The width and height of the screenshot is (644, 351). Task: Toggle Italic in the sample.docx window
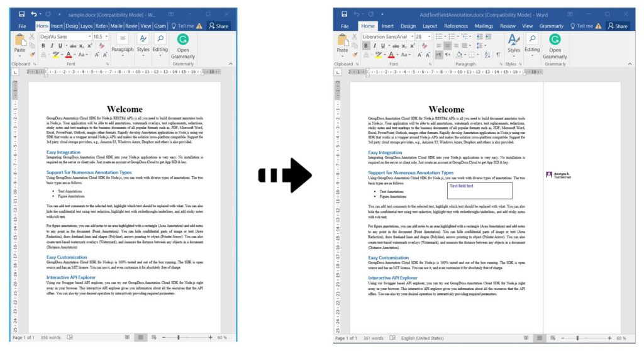52,46
